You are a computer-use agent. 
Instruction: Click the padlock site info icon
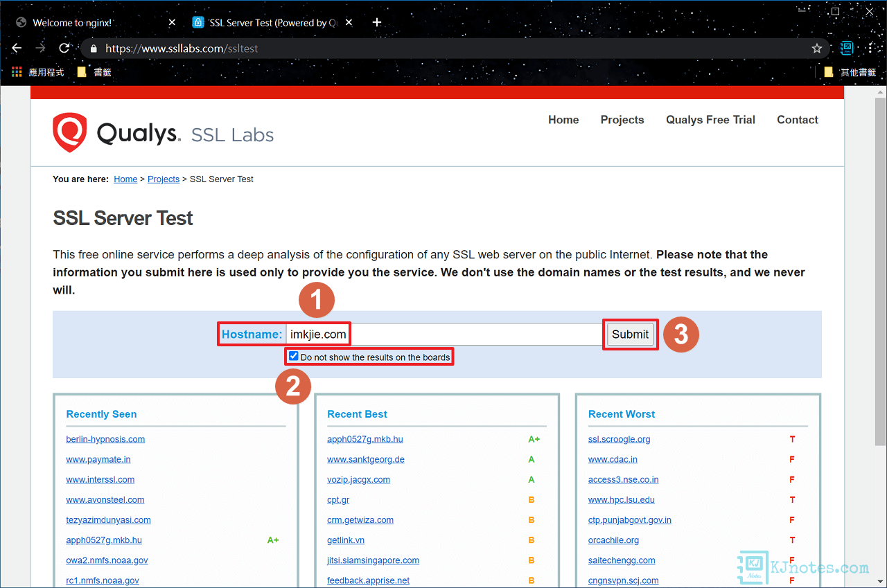point(94,48)
